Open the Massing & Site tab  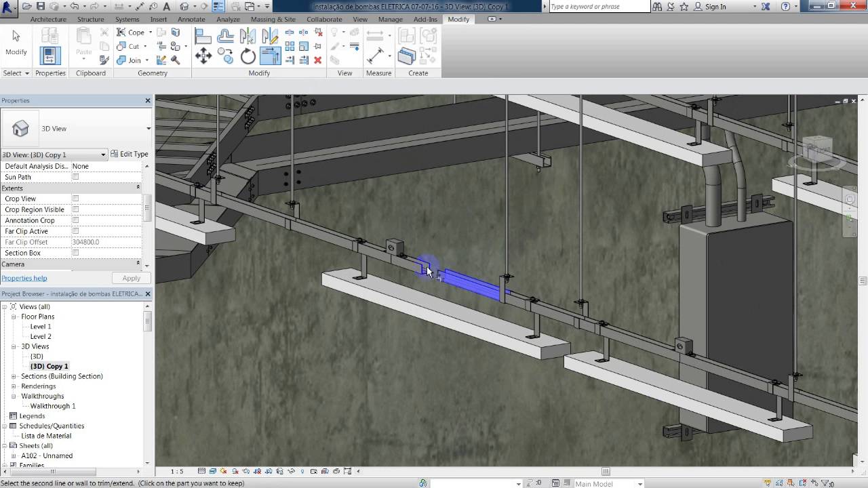click(273, 19)
